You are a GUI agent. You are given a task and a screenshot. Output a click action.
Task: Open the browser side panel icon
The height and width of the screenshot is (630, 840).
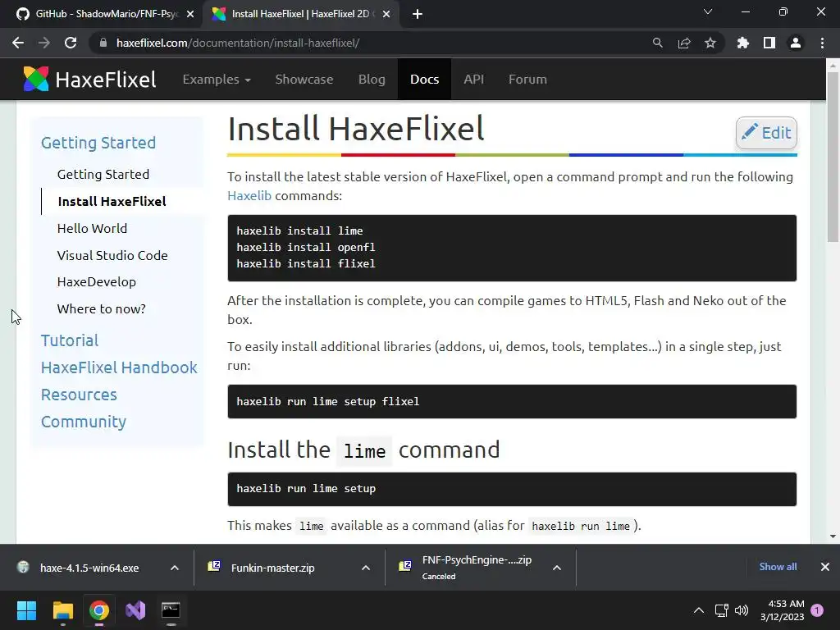tap(769, 43)
